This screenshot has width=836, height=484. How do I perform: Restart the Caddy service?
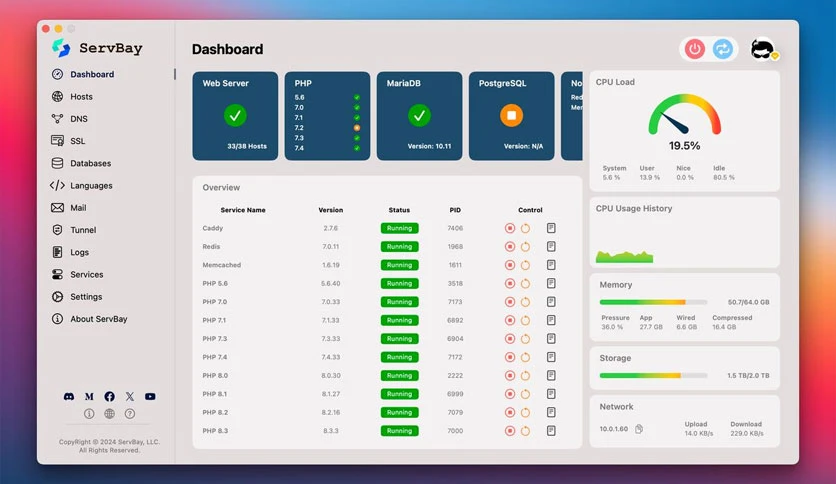coord(525,228)
